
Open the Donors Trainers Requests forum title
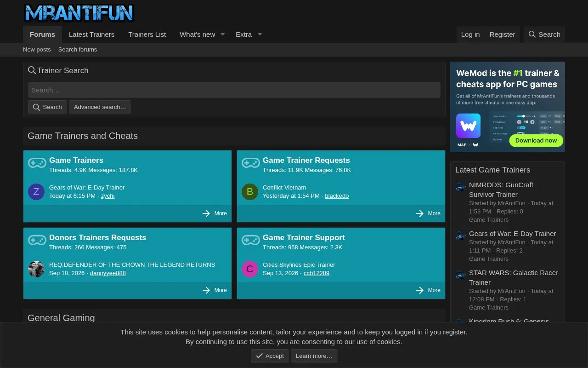pyautogui.click(x=98, y=238)
